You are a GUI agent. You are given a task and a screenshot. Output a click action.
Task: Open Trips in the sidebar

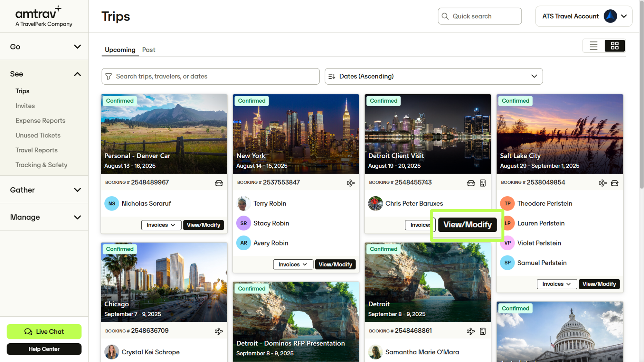click(x=23, y=91)
